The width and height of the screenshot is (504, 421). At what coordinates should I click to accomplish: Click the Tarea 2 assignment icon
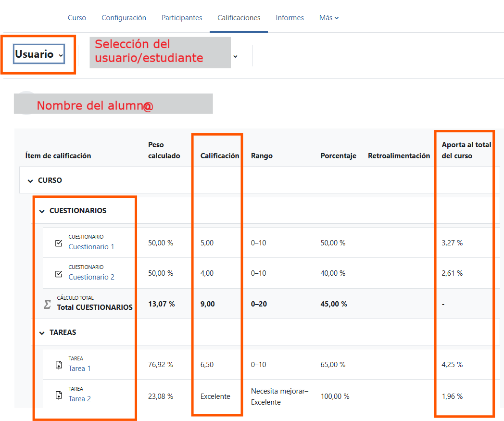[x=59, y=395]
